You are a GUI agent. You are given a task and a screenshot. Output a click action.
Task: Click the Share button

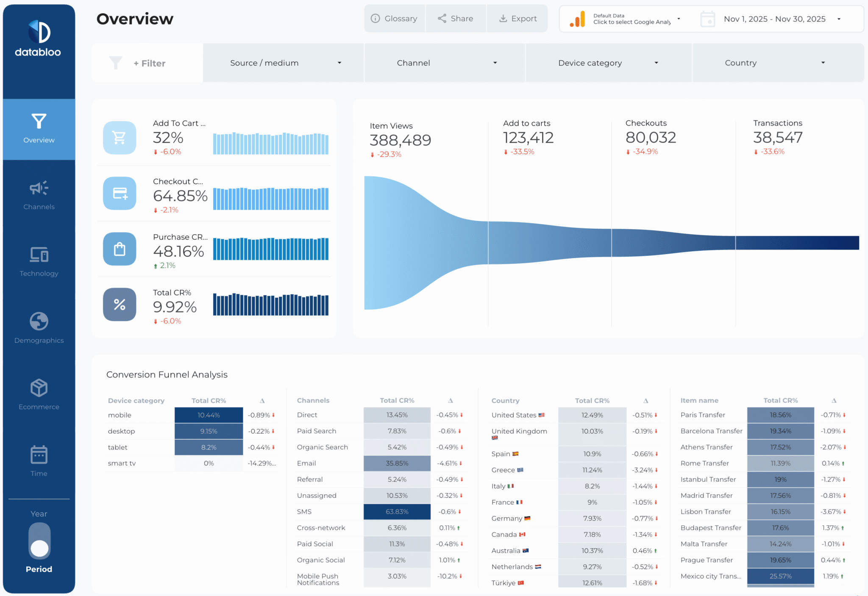point(456,18)
